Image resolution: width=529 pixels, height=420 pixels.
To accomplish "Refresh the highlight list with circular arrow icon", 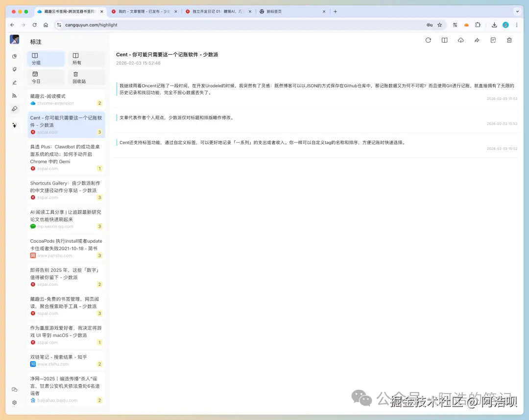I will click(x=428, y=40).
